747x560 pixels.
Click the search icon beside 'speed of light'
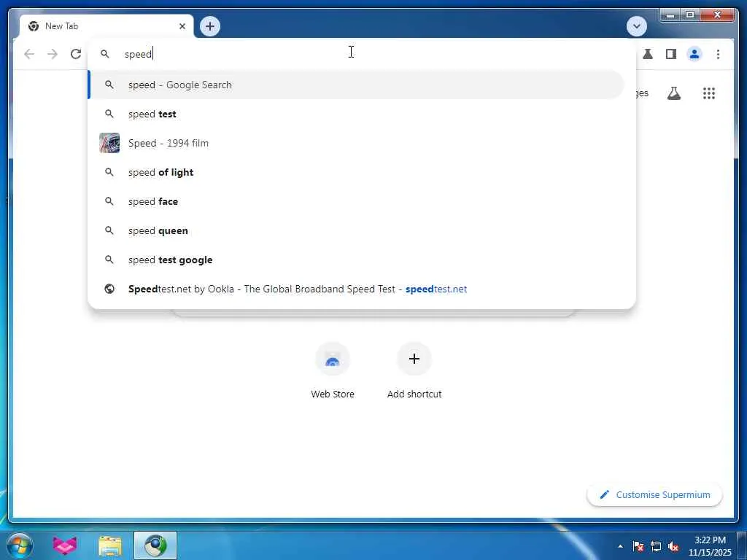click(109, 172)
